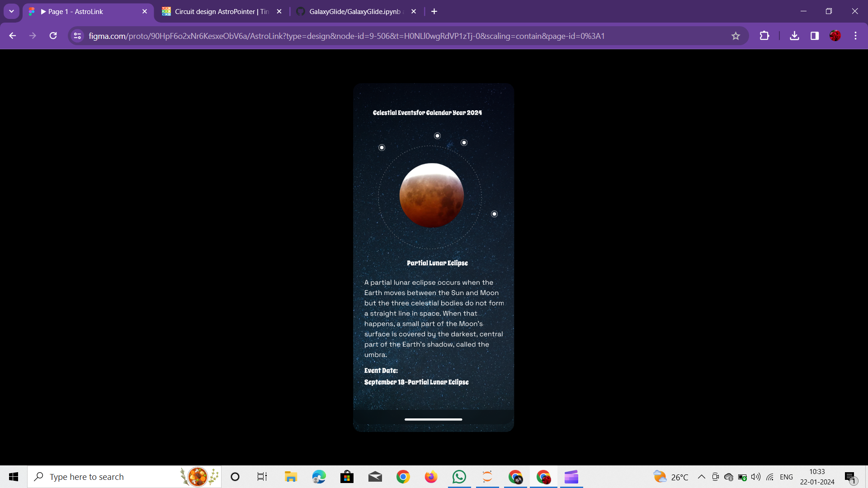Image resolution: width=868 pixels, height=488 pixels.
Task: Click the white home indicator bar
Action: (433, 419)
